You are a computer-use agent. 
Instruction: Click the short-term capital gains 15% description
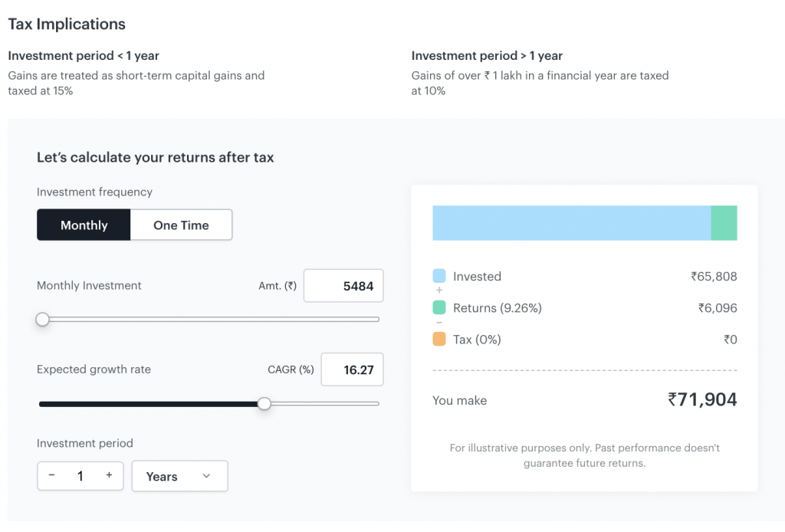tap(136, 83)
